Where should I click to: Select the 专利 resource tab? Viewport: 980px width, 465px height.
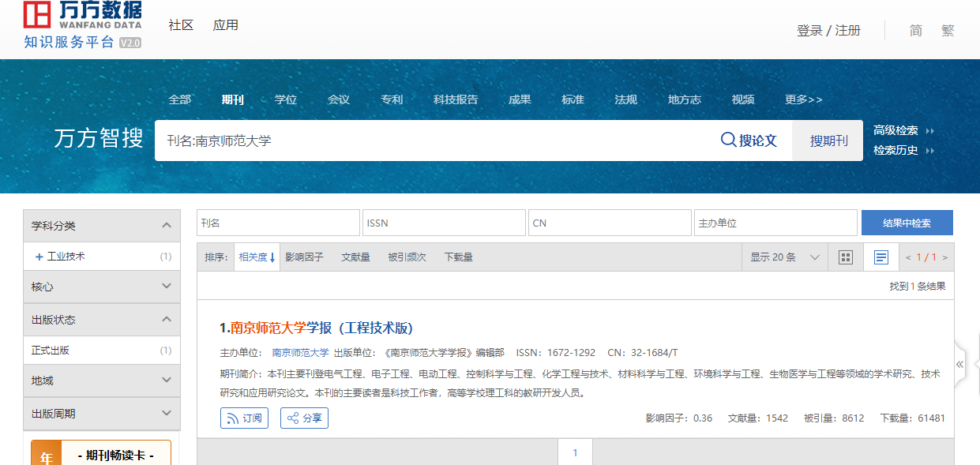click(392, 99)
